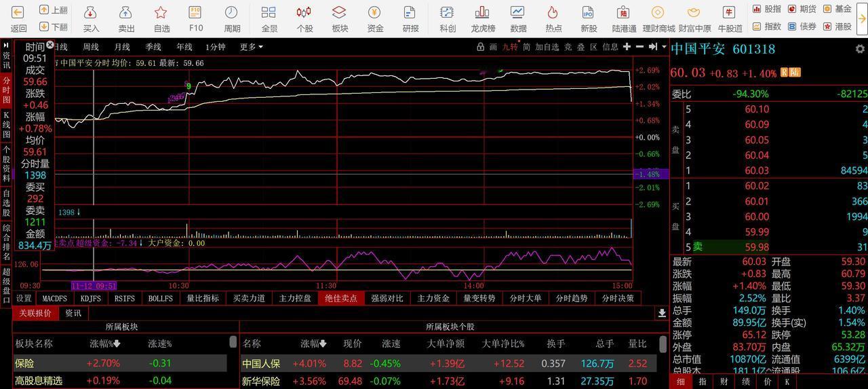Open the 港股 market link

837,26
